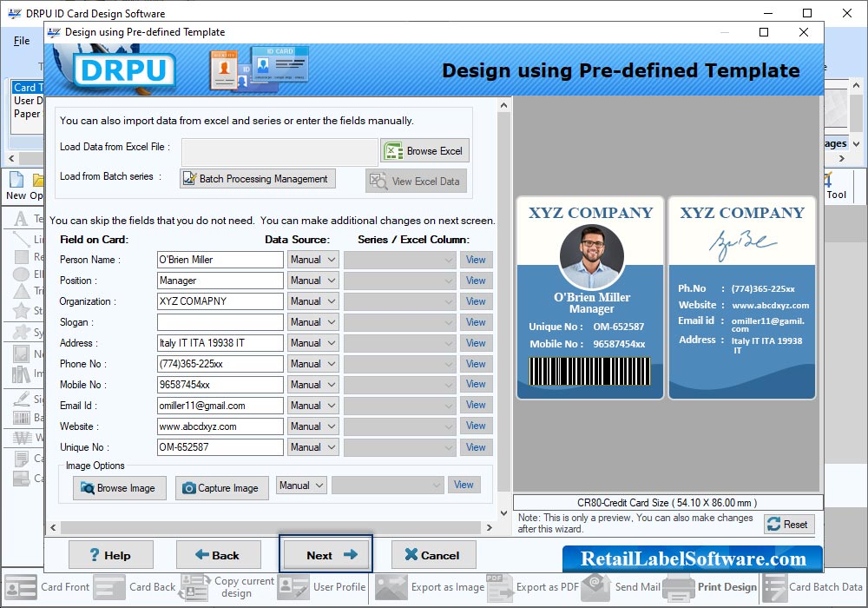Click Browse Image in Image Options

pos(120,488)
